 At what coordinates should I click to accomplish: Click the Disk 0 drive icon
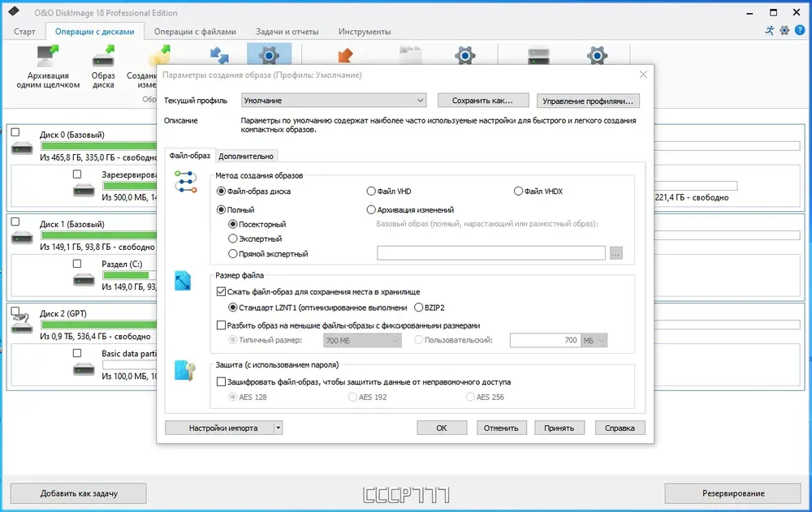coord(22,148)
